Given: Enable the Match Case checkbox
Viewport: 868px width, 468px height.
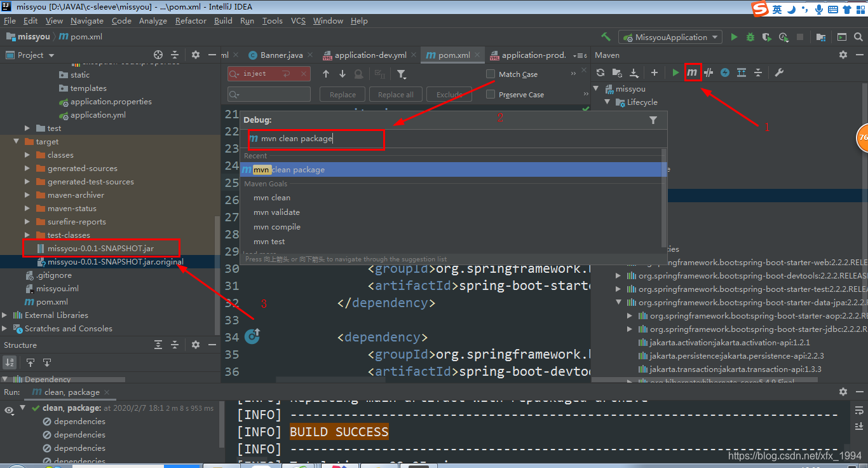Looking at the screenshot, I should 491,74.
